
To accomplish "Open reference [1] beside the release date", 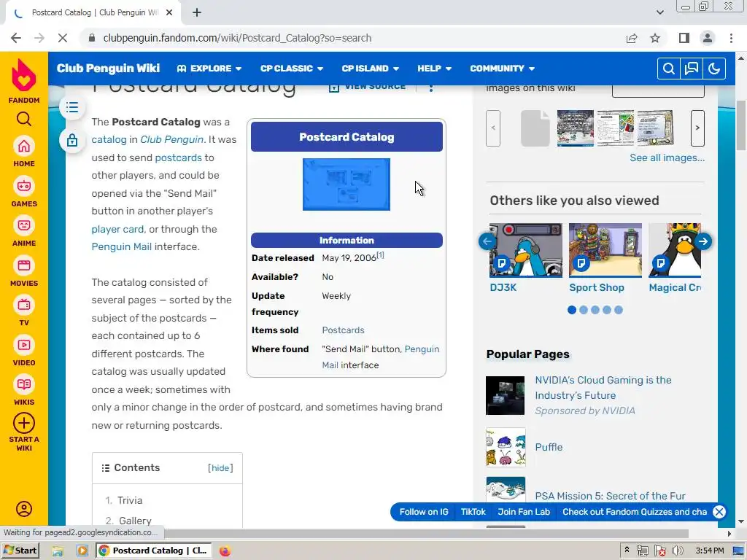I will 380,255.
